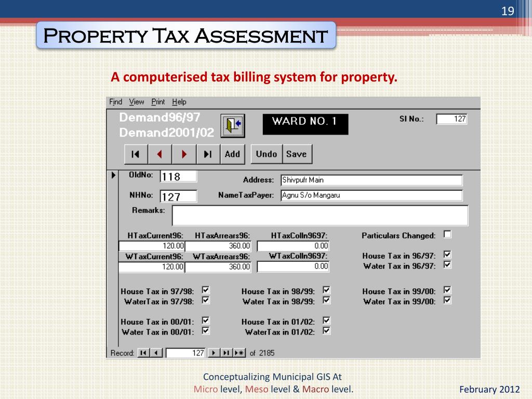The height and width of the screenshot is (399, 532).
Task: Toggle WaterTax in 01/02 checkbox
Action: (x=326, y=331)
